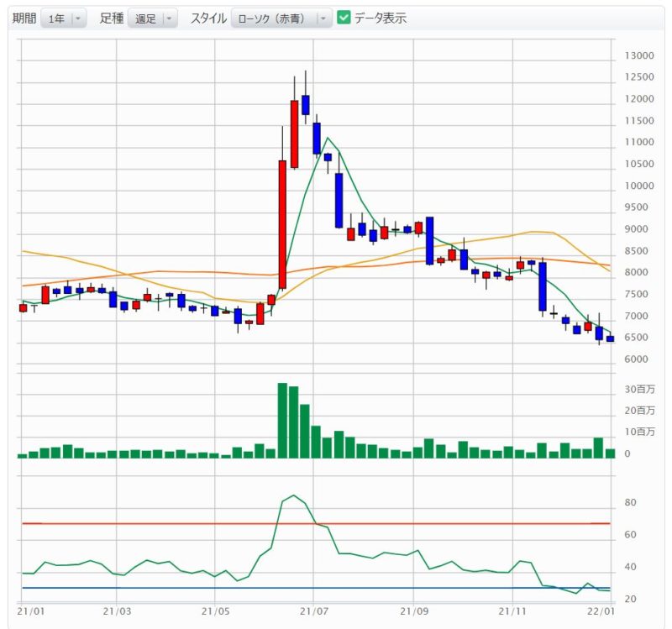Click the スタイル label text
Viewport: 672px width, 629px height.
pos(208,18)
